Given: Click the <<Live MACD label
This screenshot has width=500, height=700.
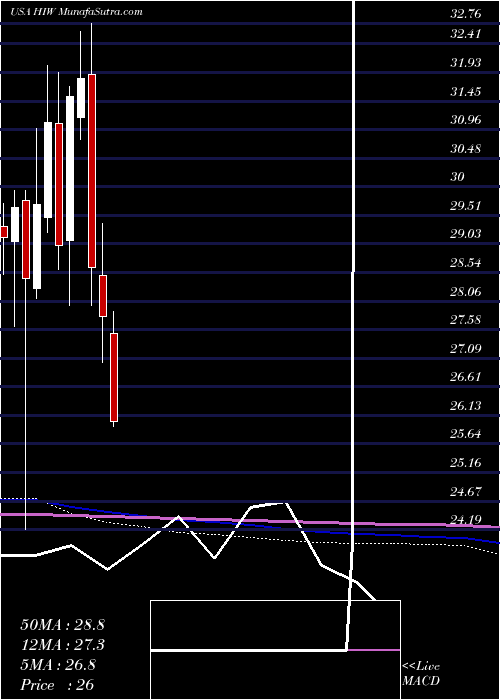Looking at the screenshot, I should click(421, 675).
